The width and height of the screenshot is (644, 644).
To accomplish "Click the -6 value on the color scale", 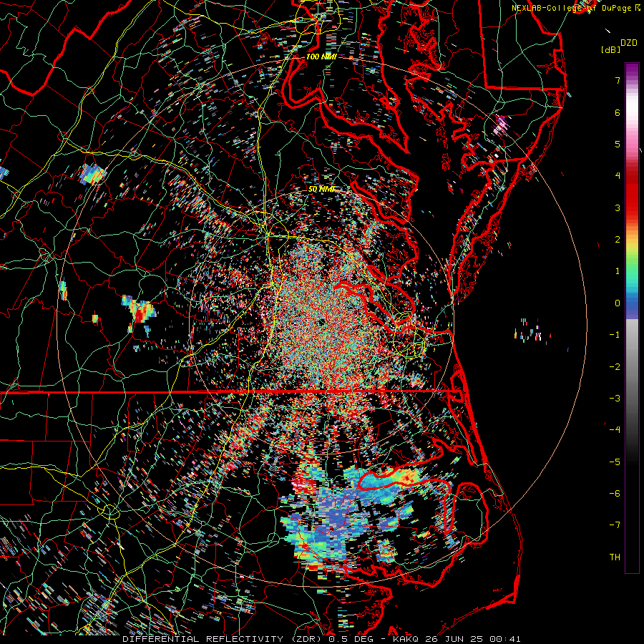I will click(x=615, y=494).
